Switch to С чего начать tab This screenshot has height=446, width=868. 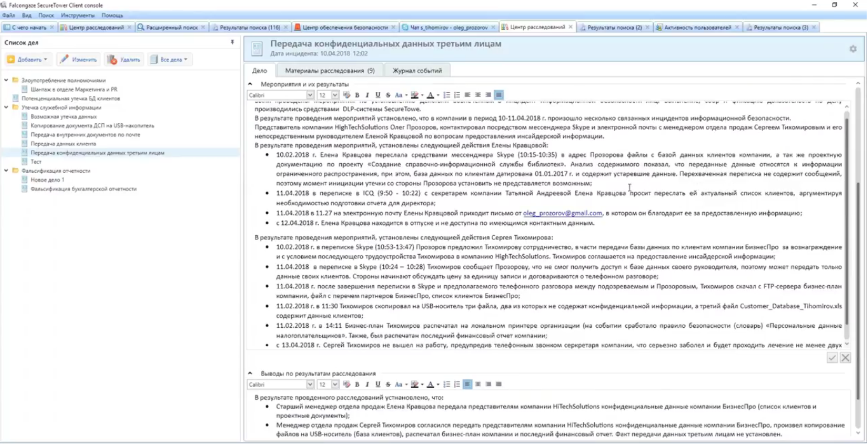pyautogui.click(x=29, y=27)
